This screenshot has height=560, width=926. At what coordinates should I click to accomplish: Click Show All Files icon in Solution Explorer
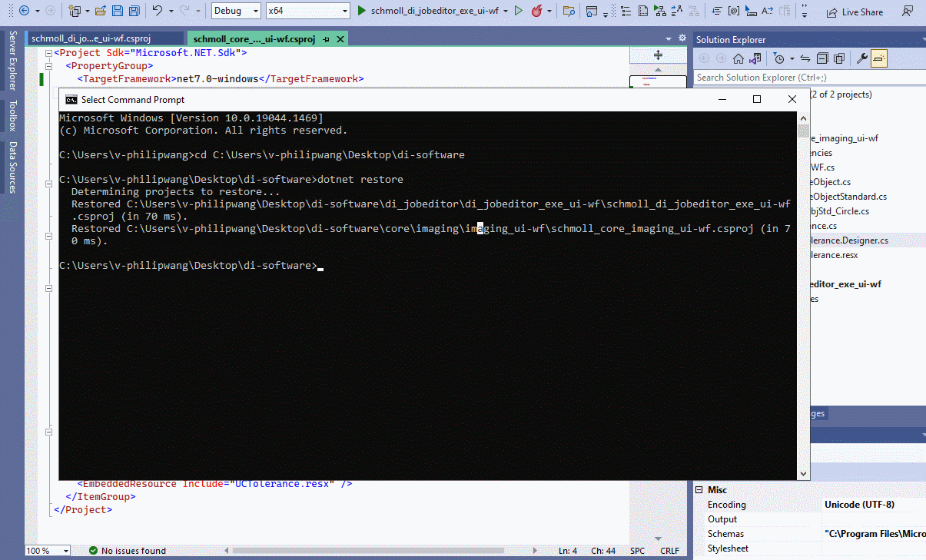point(839,58)
